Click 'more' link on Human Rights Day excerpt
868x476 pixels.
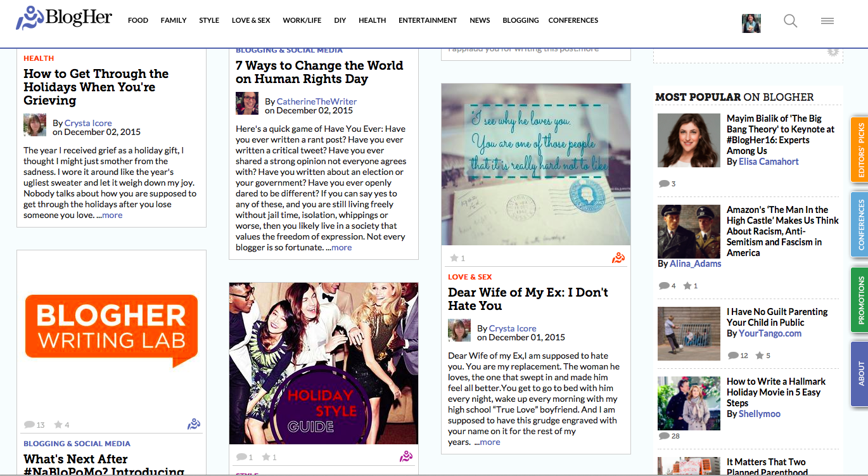pyautogui.click(x=341, y=247)
